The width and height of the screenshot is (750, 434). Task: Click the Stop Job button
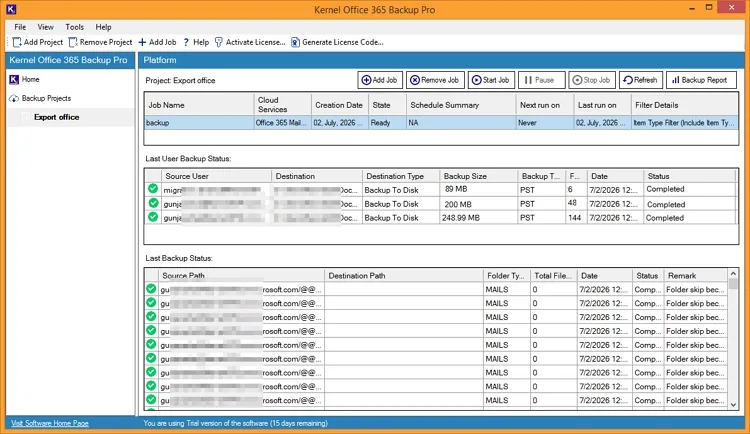tap(592, 80)
